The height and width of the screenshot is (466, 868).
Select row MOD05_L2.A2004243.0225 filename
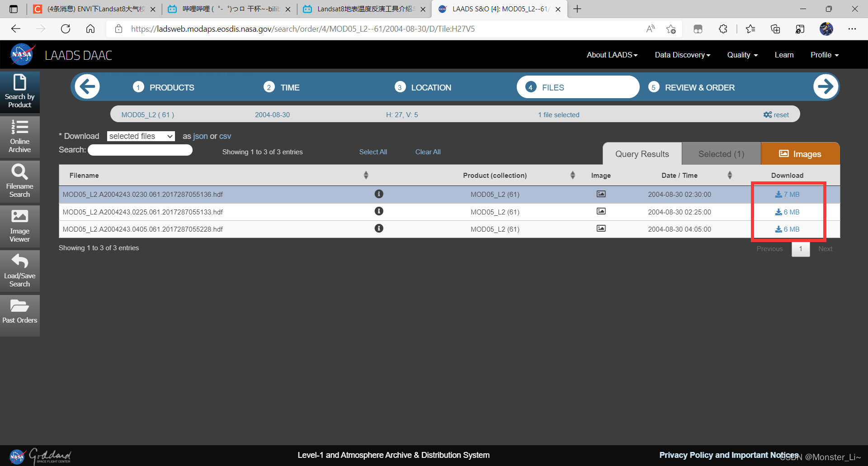tap(143, 212)
